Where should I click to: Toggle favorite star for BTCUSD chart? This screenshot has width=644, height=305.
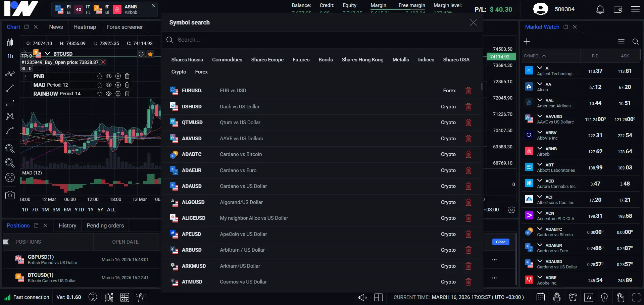click(150, 54)
